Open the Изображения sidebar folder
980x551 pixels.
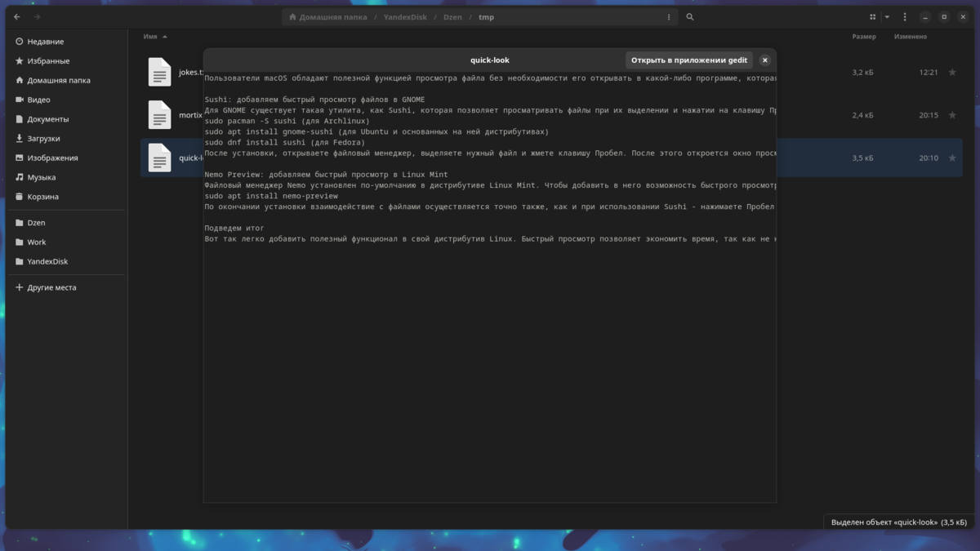(x=51, y=158)
